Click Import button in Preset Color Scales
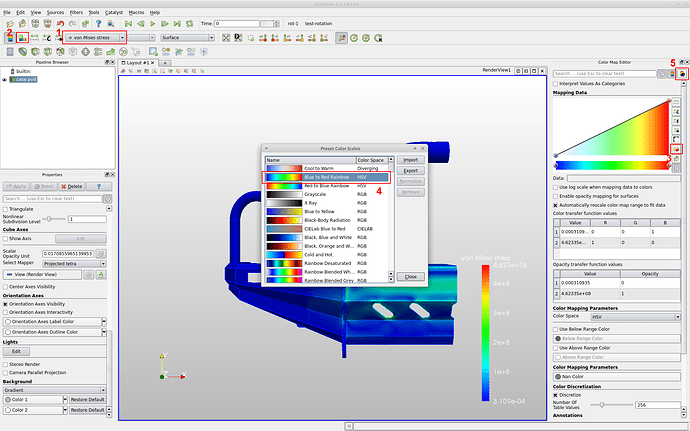The image size is (690, 431). click(409, 159)
